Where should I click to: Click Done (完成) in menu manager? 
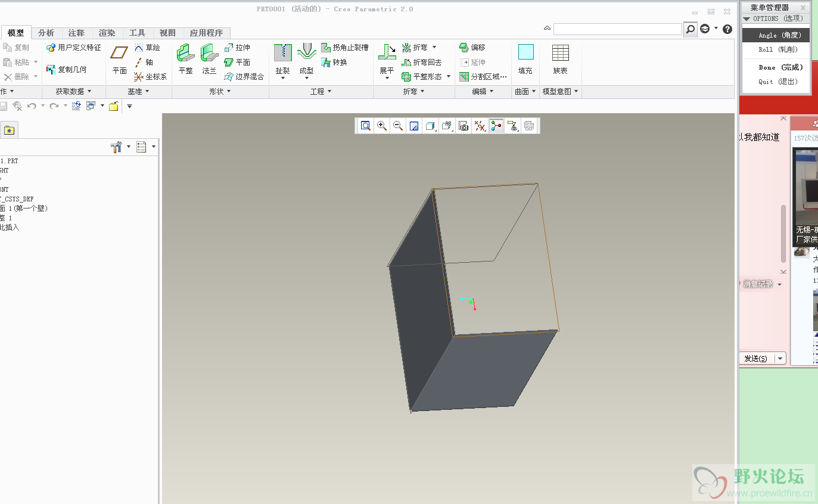(776, 67)
